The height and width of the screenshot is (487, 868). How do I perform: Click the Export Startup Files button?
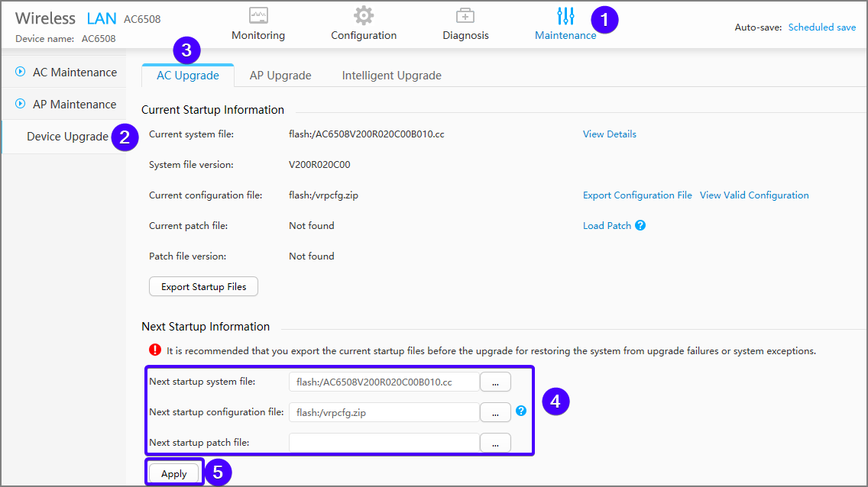(203, 287)
